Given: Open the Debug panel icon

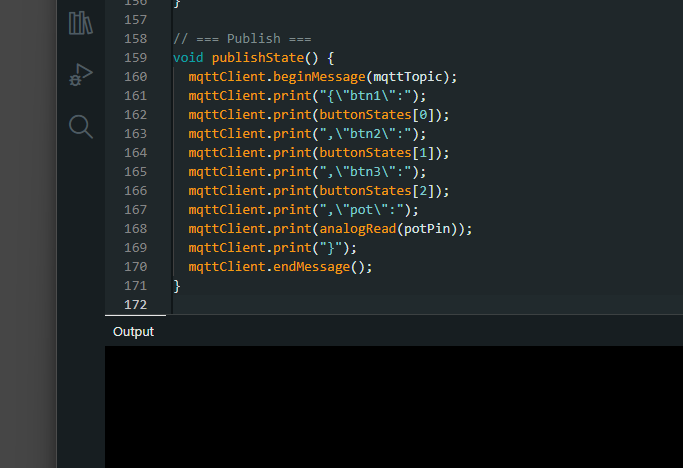Looking at the screenshot, I should pyautogui.click(x=81, y=75).
